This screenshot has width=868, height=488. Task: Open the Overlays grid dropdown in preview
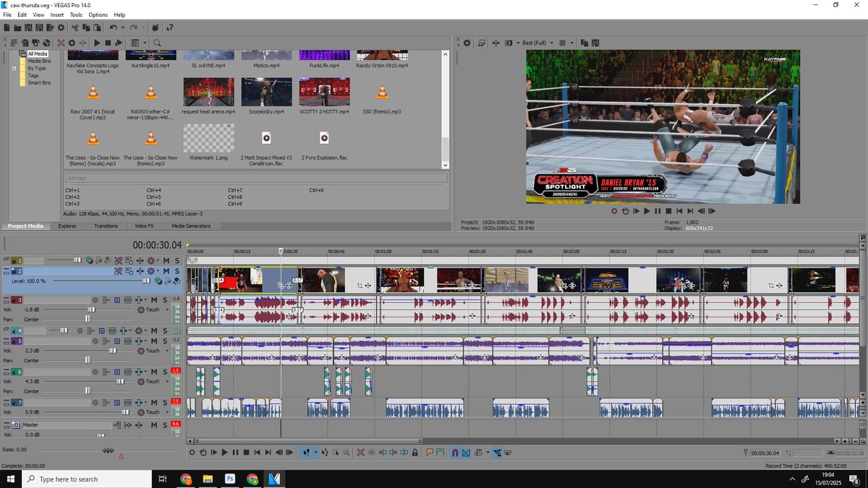pyautogui.click(x=572, y=43)
